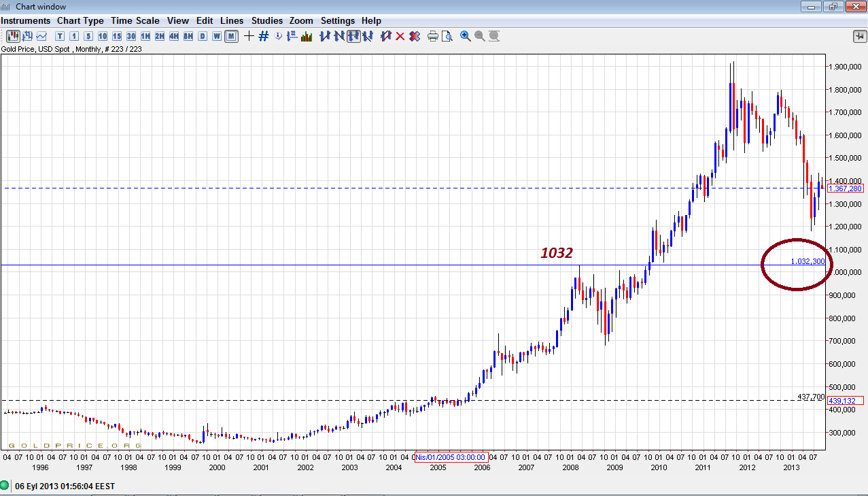868x496 pixels.
Task: Set time scale to 1H
Action: click(x=145, y=36)
